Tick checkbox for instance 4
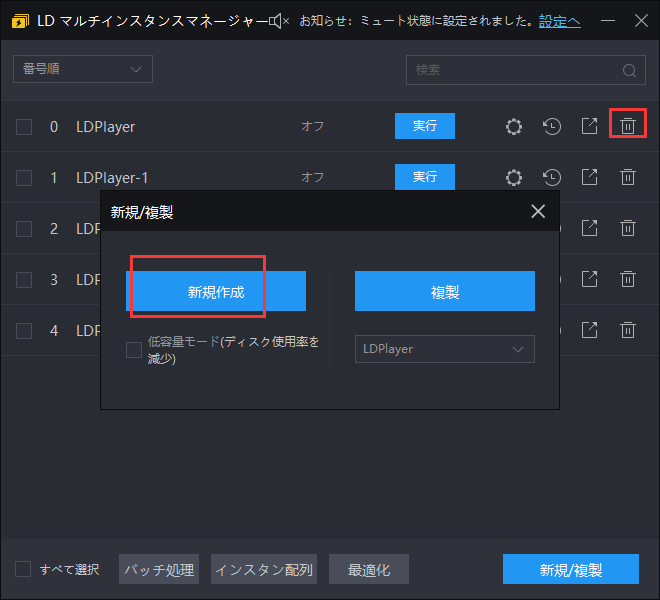 24,331
